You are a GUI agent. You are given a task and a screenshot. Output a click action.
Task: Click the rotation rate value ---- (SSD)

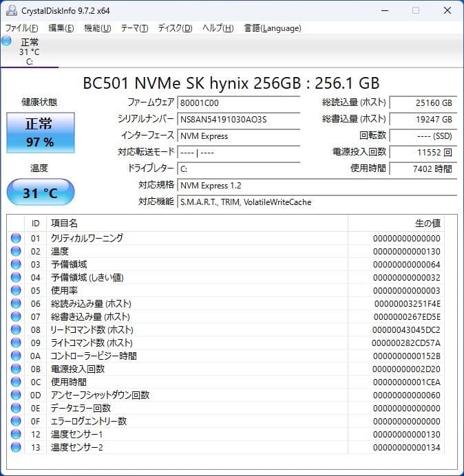423,136
